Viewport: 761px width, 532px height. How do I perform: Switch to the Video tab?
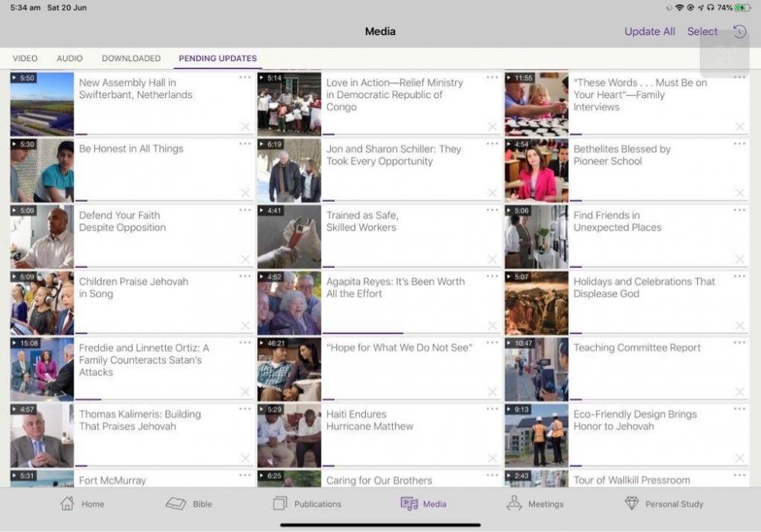tap(25, 59)
